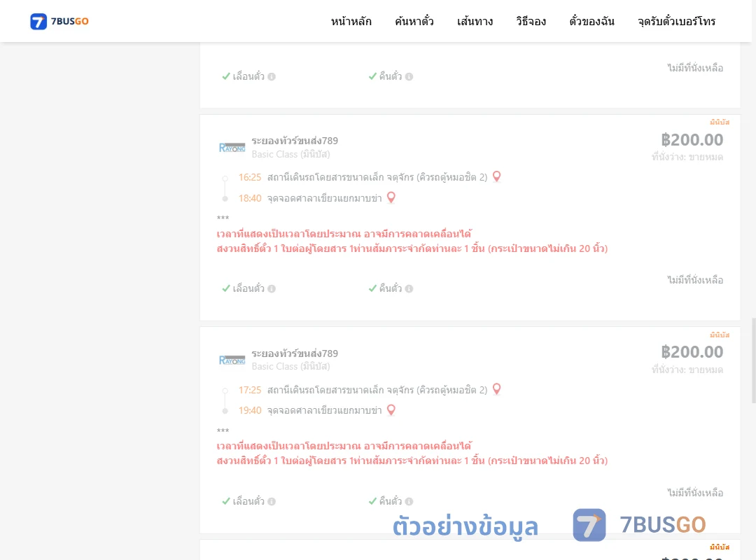Screen dimensions: 756x560
Task: Click map pin for 18:40 arrival stop
Action: pyautogui.click(x=391, y=198)
